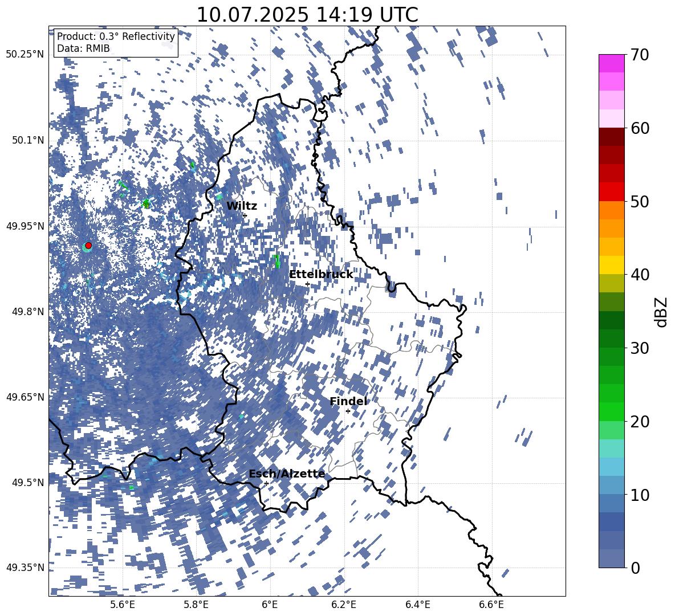
Task: Click the Product: 0.3° Reflectivity text
Action: [116, 36]
